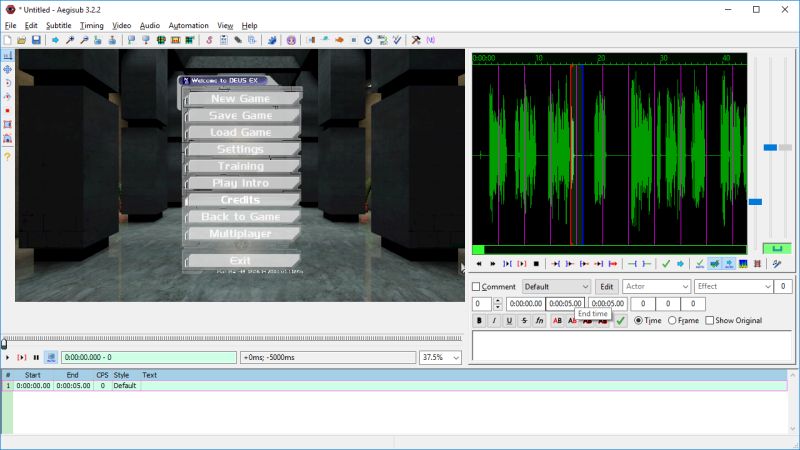Open the Automation menu
The height and width of the screenshot is (450, 800).
(x=188, y=26)
